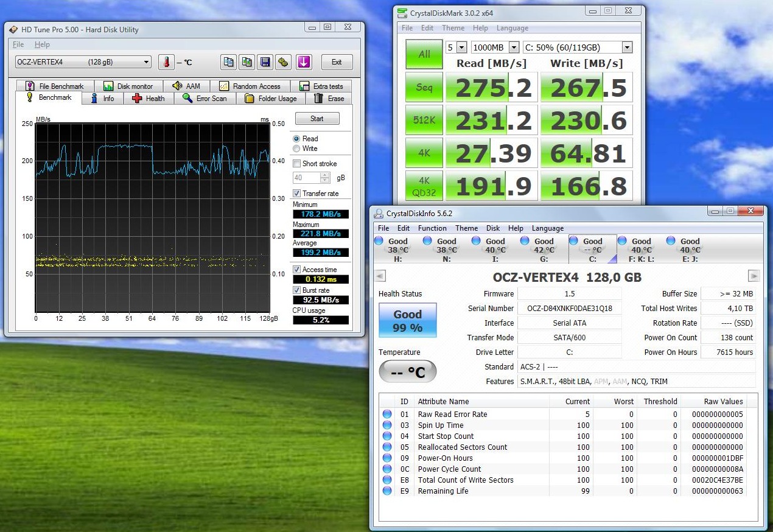Open the Random Access tab
773x532 pixels.
tap(250, 86)
